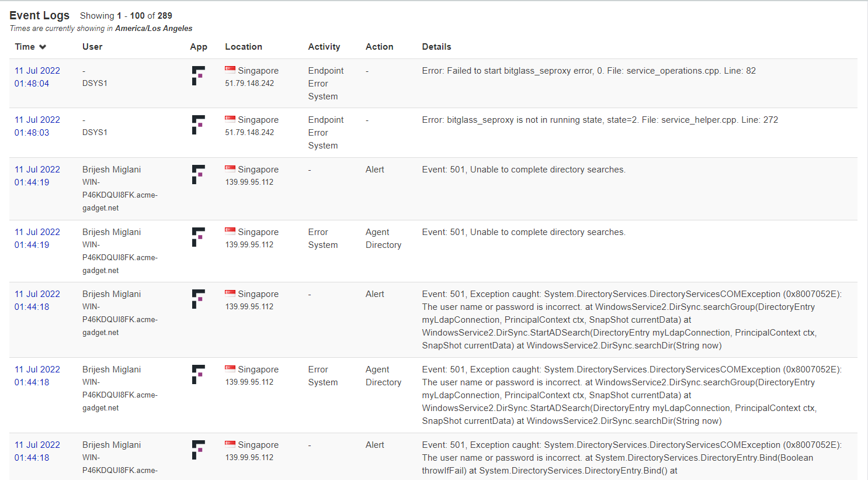
Task: Click the Details column header
Action: (436, 47)
